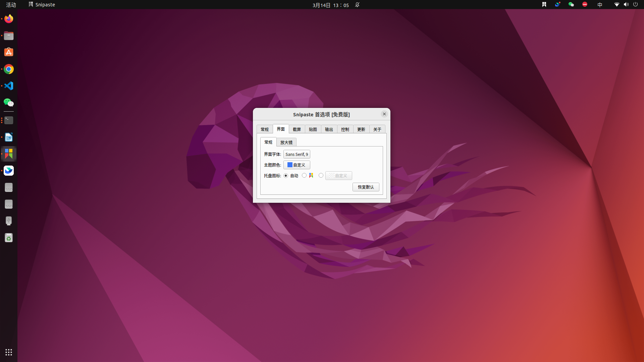Screen dimensions: 644x362
Task: Switch to the 截屏 tab
Action: [x=297, y=129]
